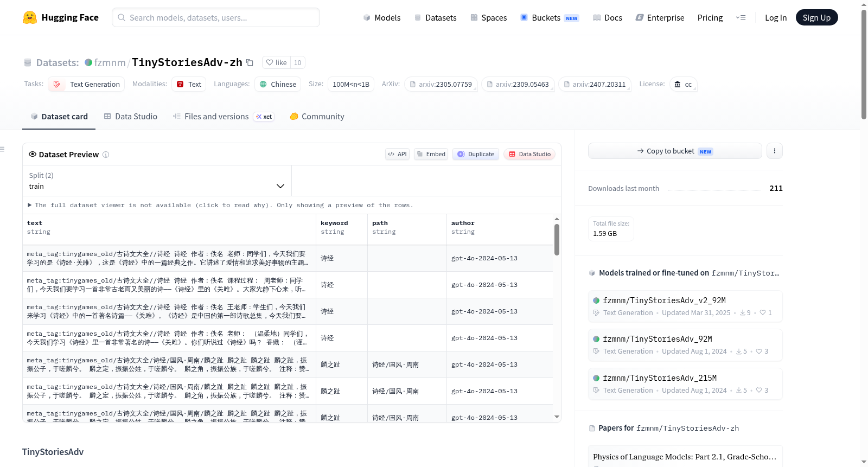Click the Log In link
This screenshot has width=868, height=467.
(x=776, y=18)
